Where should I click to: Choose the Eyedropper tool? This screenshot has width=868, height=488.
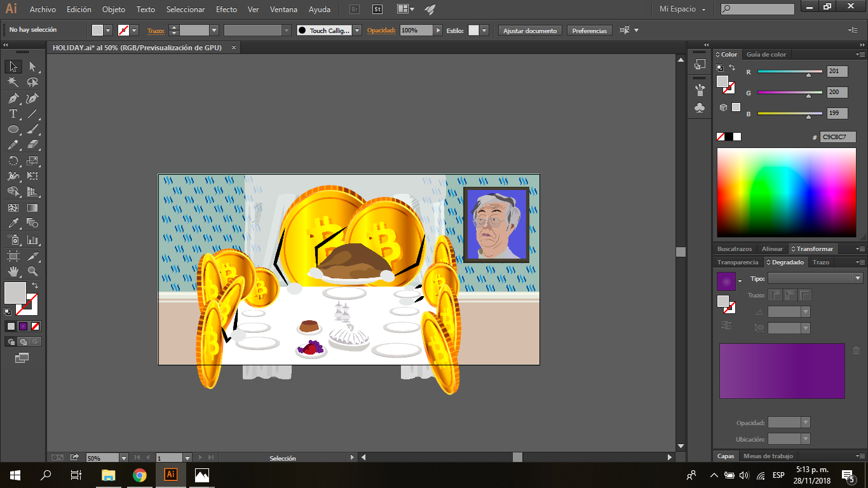[13, 223]
